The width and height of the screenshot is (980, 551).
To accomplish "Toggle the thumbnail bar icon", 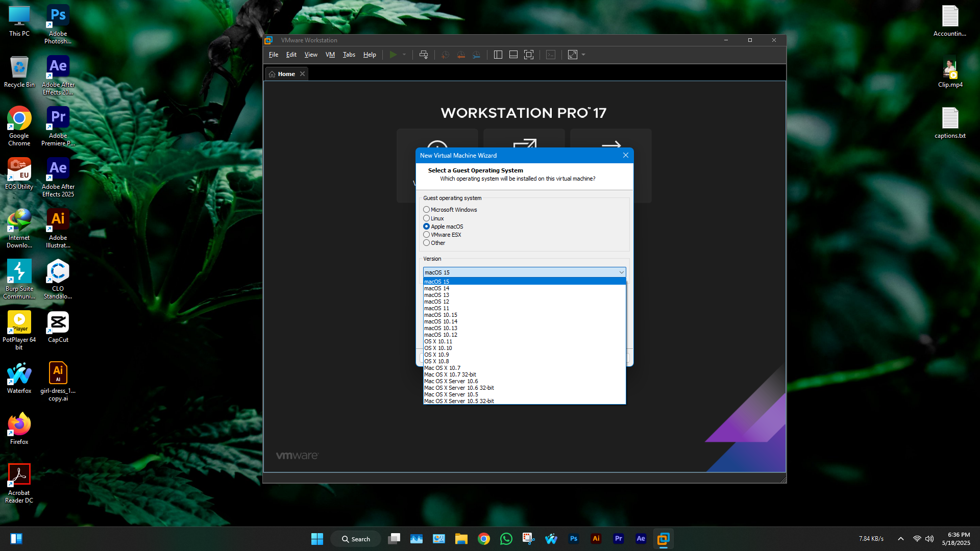I will click(513, 55).
